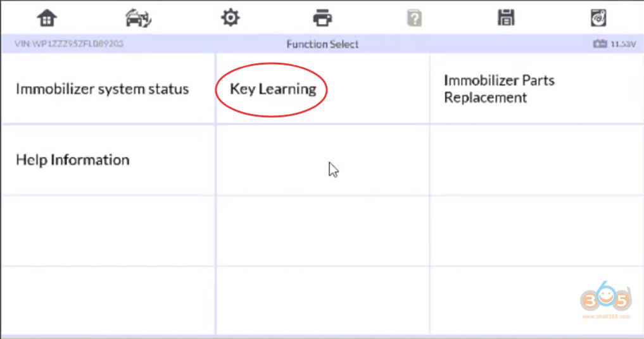Open the Key Learning function
The width and height of the screenshot is (644, 339).
click(272, 89)
